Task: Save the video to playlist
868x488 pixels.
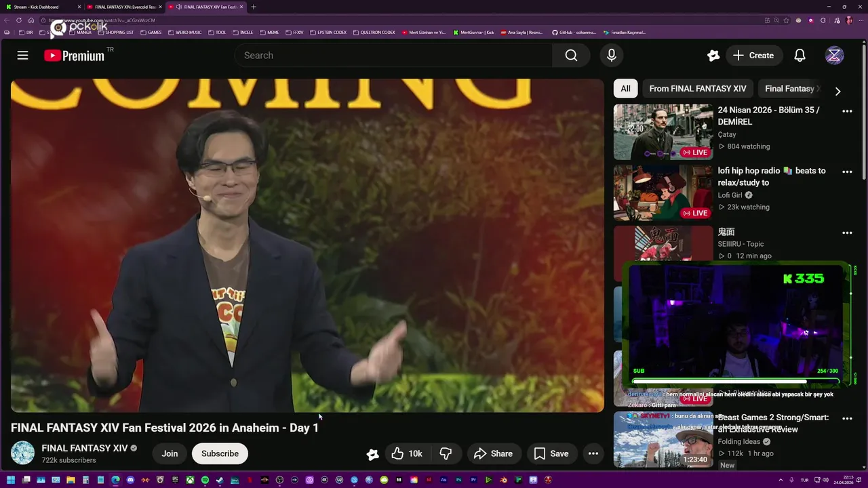Action: coord(551,453)
